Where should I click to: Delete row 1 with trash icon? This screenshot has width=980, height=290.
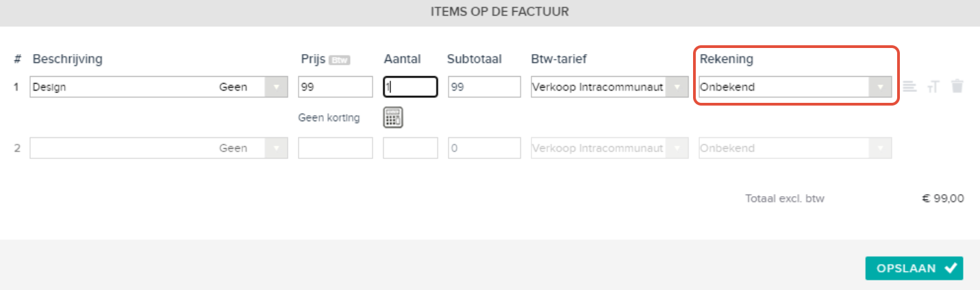coord(957,86)
